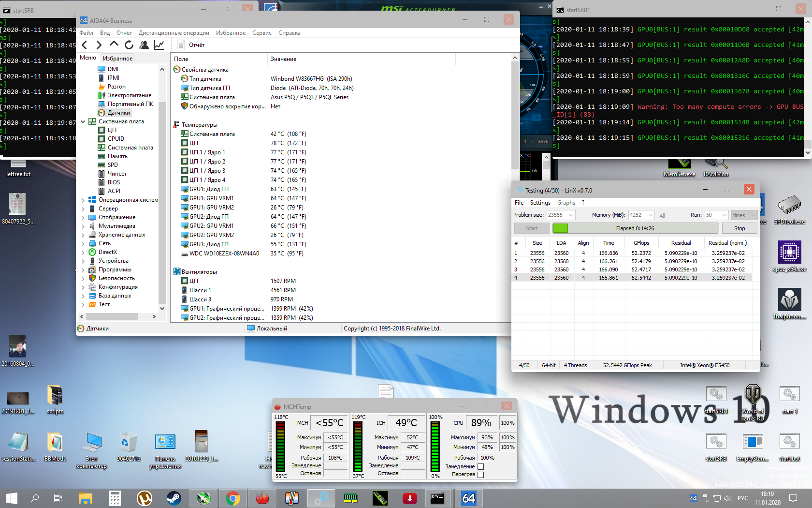Image resolution: width=812 pixels, height=508 pixels.
Task: Switch to AIDA64 taskbar button
Action: point(468,498)
